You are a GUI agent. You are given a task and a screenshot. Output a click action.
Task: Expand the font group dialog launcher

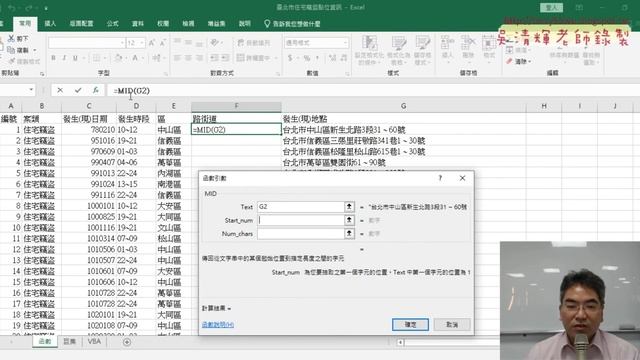(x=166, y=74)
